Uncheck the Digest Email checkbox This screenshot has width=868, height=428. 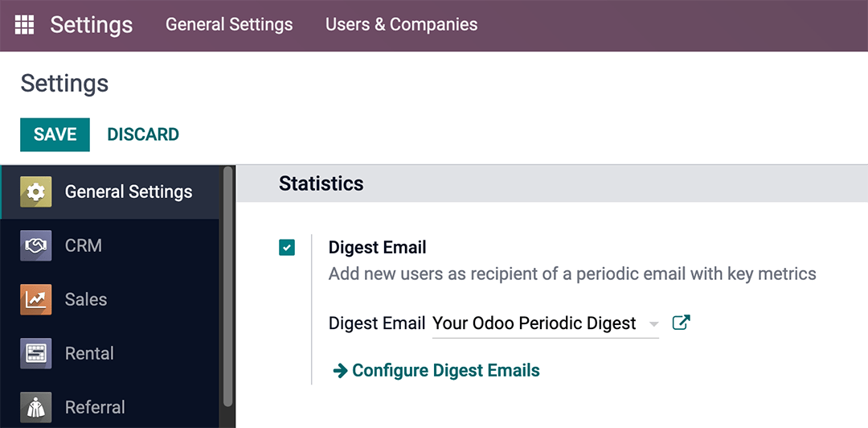point(287,248)
